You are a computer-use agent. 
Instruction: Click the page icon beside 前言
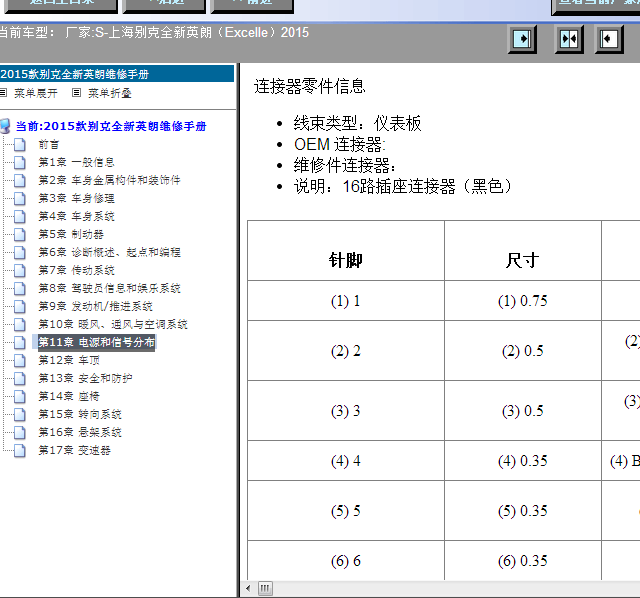[x=20, y=144]
